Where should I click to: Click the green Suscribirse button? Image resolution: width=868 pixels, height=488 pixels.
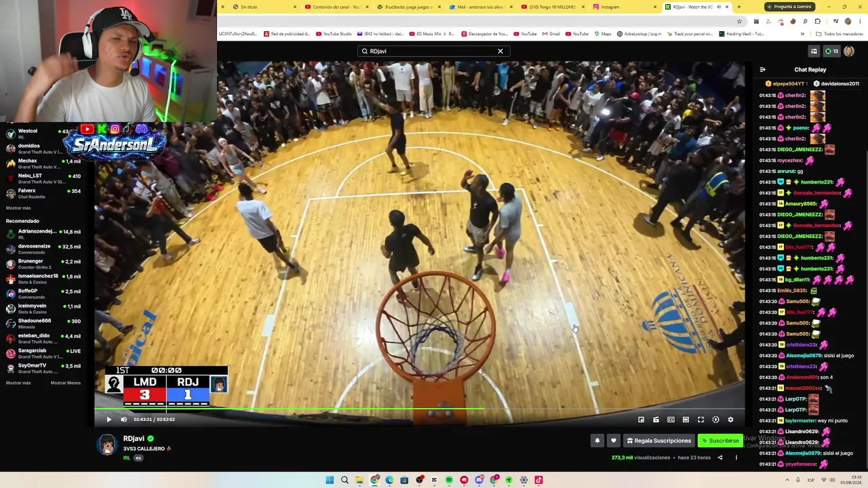click(x=720, y=441)
